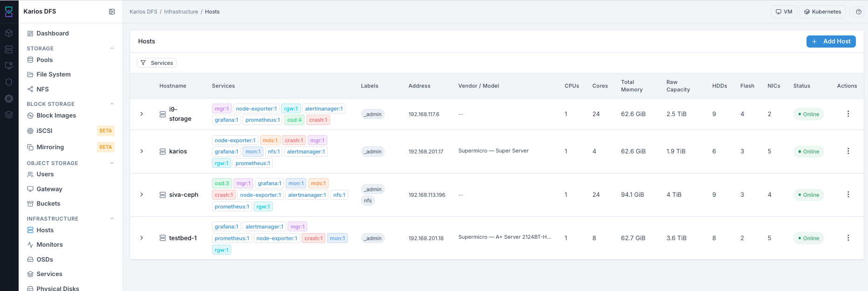Click the Supermicro — Super Server cell

click(x=493, y=151)
